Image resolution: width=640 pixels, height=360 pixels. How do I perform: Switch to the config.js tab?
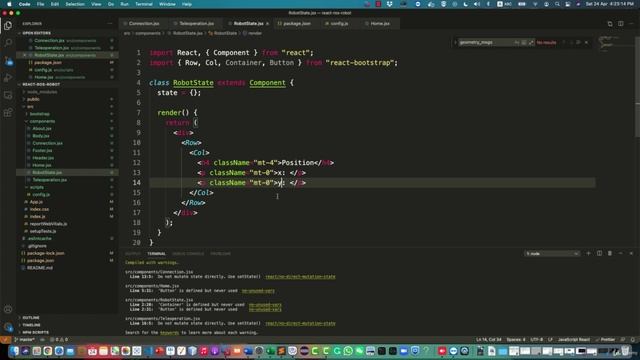point(339,24)
